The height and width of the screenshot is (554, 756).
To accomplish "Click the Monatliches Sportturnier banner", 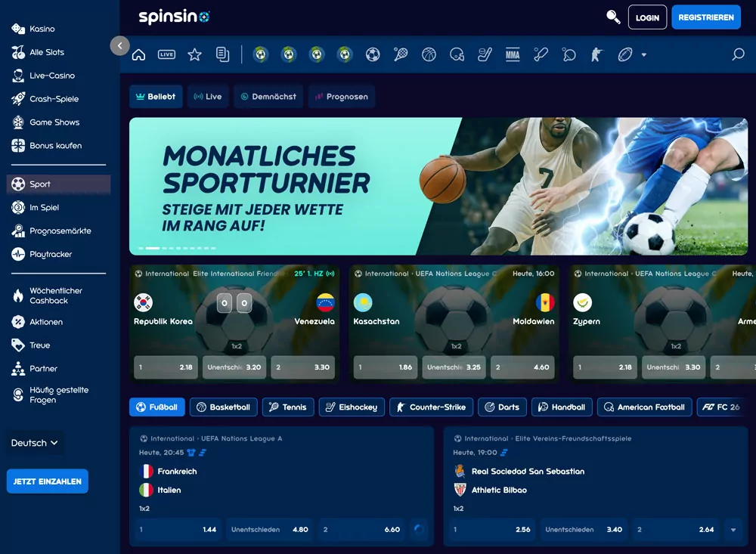I will (x=438, y=186).
